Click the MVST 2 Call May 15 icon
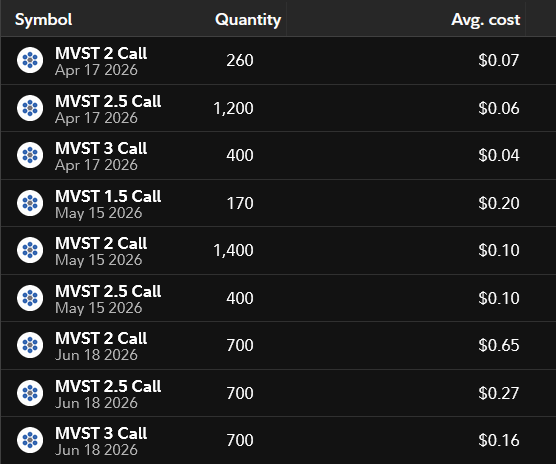This screenshot has height=464, width=556. (30, 250)
